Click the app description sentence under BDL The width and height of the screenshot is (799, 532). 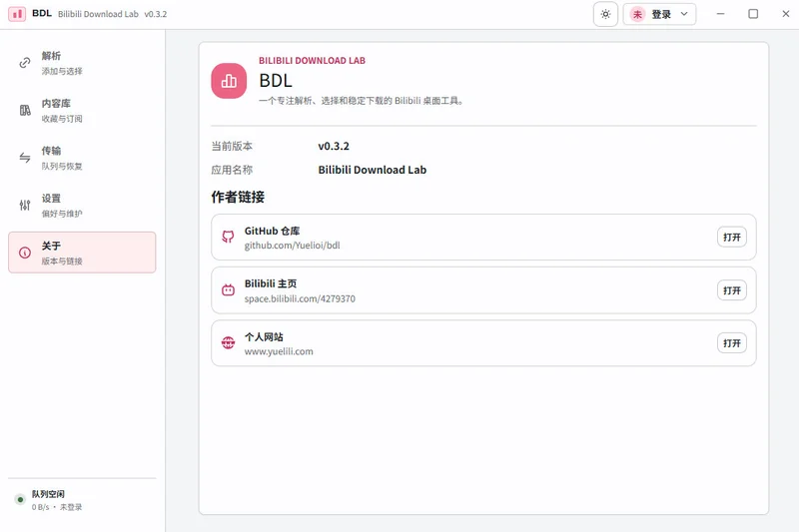[362, 101]
